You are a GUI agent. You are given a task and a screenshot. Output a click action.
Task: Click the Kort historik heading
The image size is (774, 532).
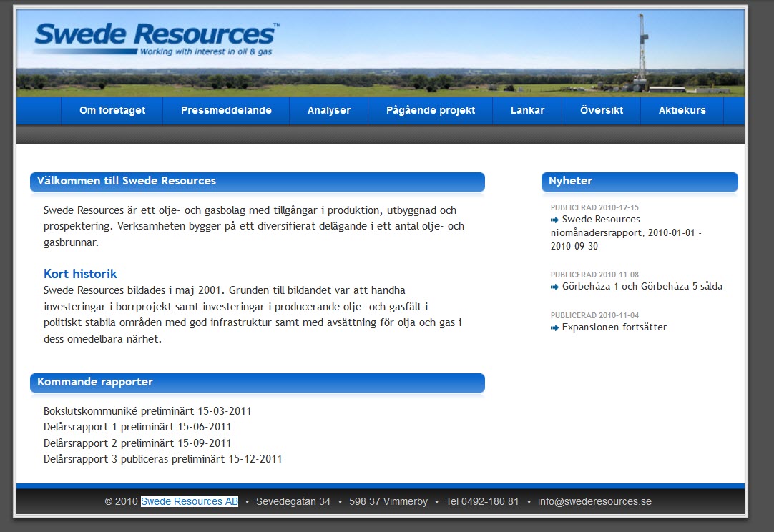click(80, 274)
